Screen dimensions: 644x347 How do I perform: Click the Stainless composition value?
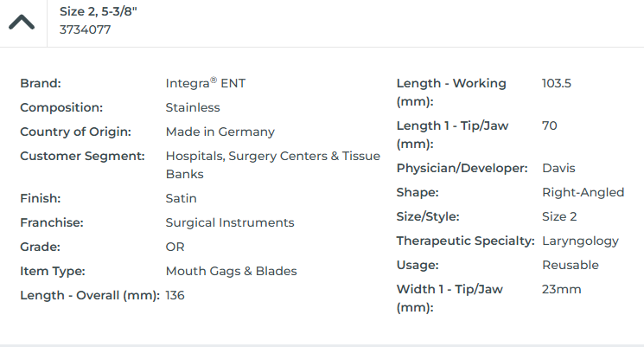[x=193, y=108]
